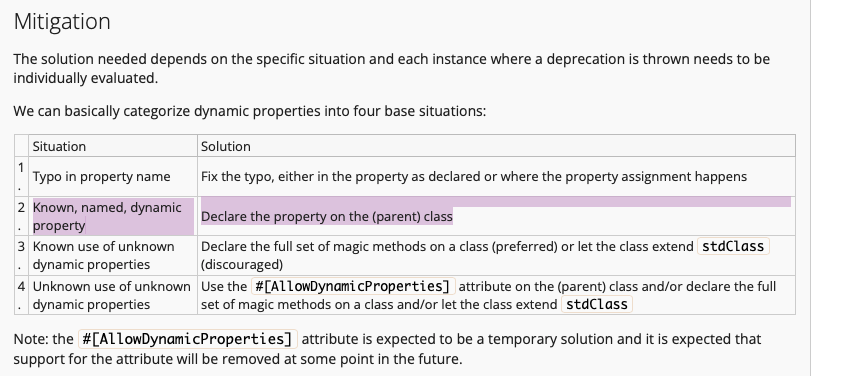The height and width of the screenshot is (376, 845).
Task: Click the row number 3 cell
Action: tap(21, 255)
